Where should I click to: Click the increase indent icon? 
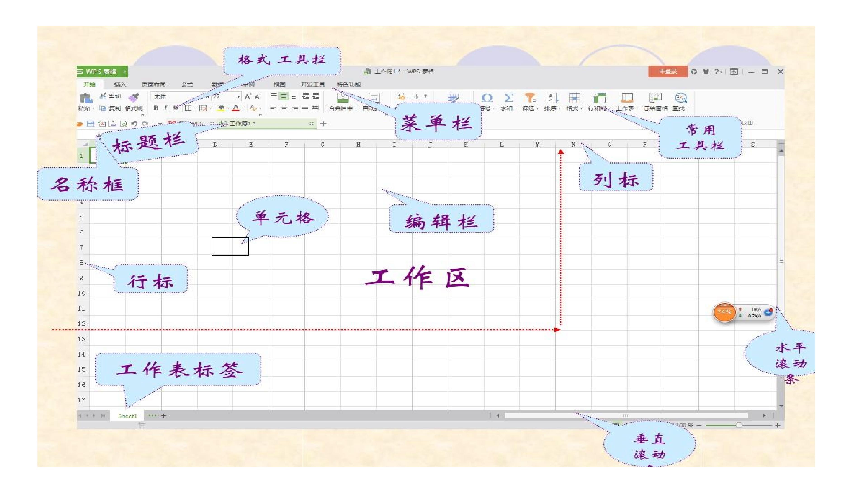[x=316, y=96]
